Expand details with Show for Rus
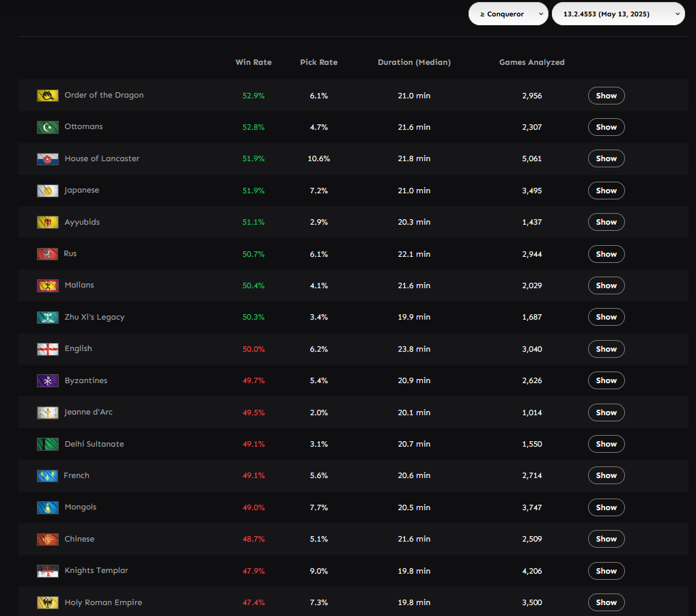696x616 pixels. (606, 254)
